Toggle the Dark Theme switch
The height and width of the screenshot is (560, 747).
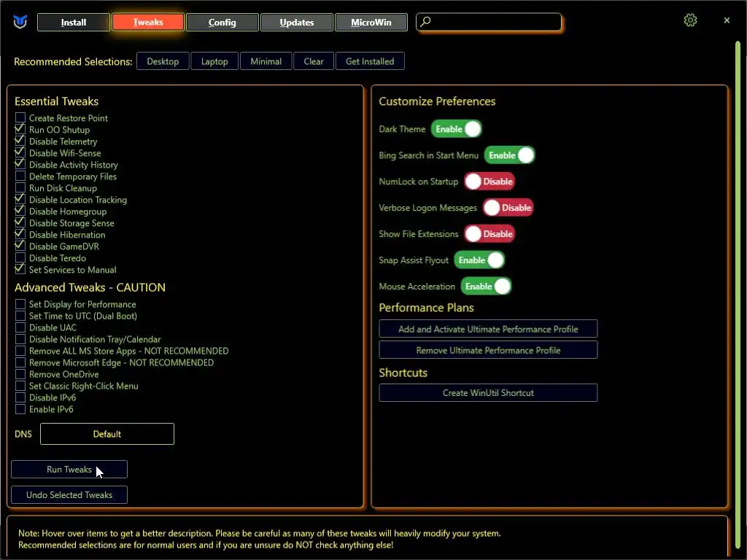click(457, 129)
